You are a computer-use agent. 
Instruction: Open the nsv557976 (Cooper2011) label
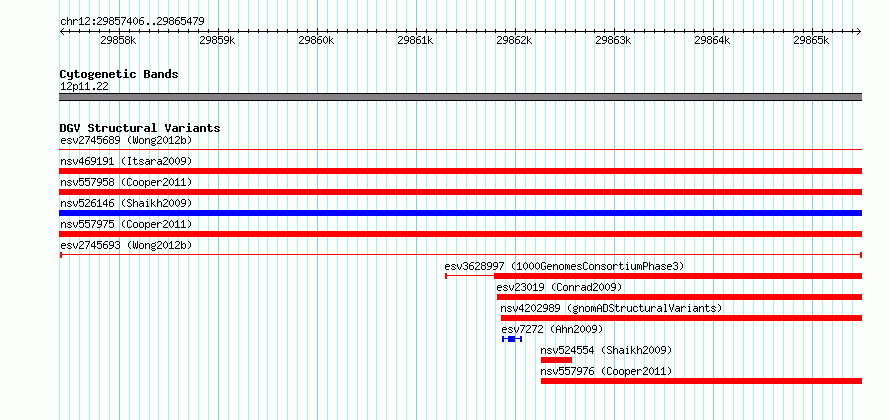[x=606, y=371]
